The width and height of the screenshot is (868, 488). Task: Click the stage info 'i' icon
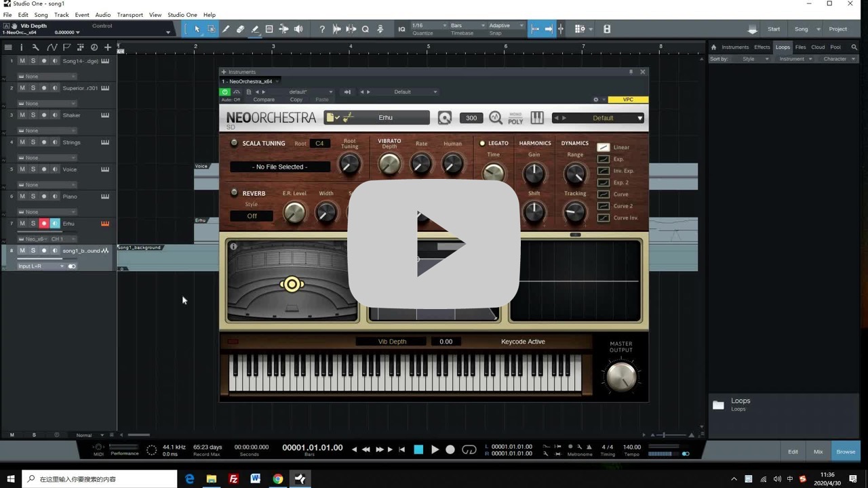[233, 247]
